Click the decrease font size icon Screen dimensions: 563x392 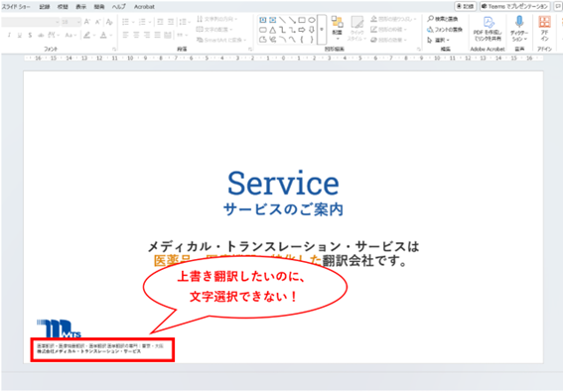tap(97, 22)
